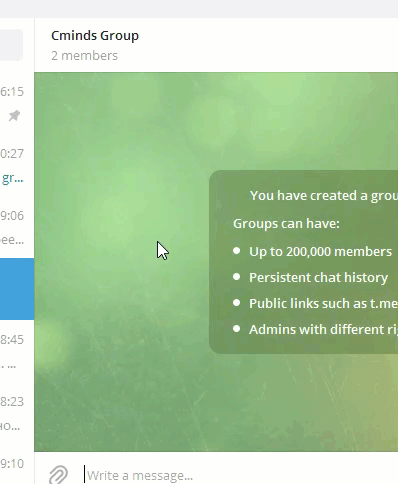
Task: Select the highlighted blue chat entry
Action: click(17, 289)
